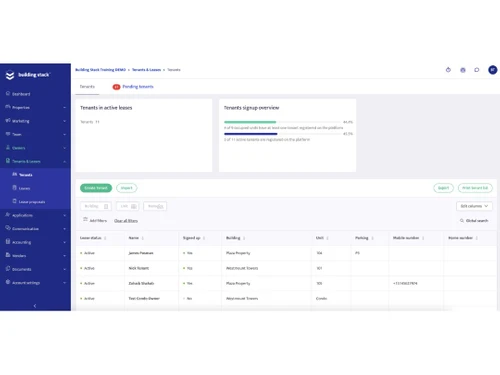Expand the Applications menu chevron
The width and height of the screenshot is (500, 375).
pos(65,215)
